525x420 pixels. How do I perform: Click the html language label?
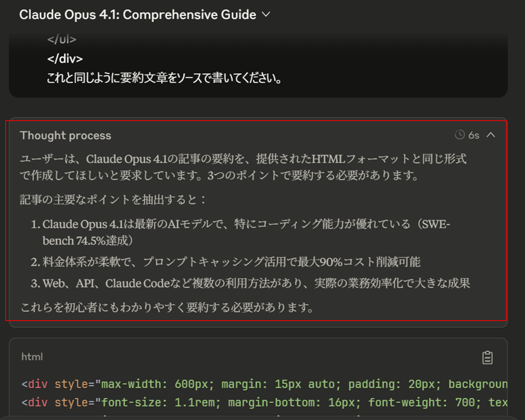coord(32,357)
